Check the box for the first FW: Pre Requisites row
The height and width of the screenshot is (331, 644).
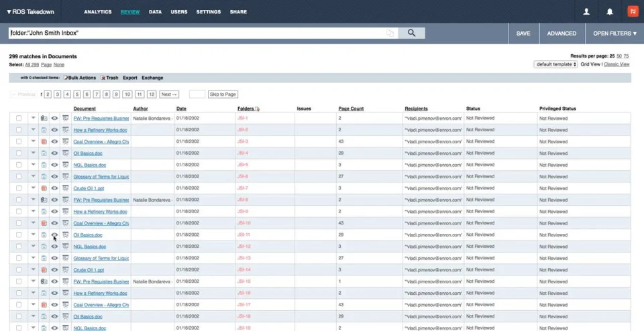tap(19, 119)
